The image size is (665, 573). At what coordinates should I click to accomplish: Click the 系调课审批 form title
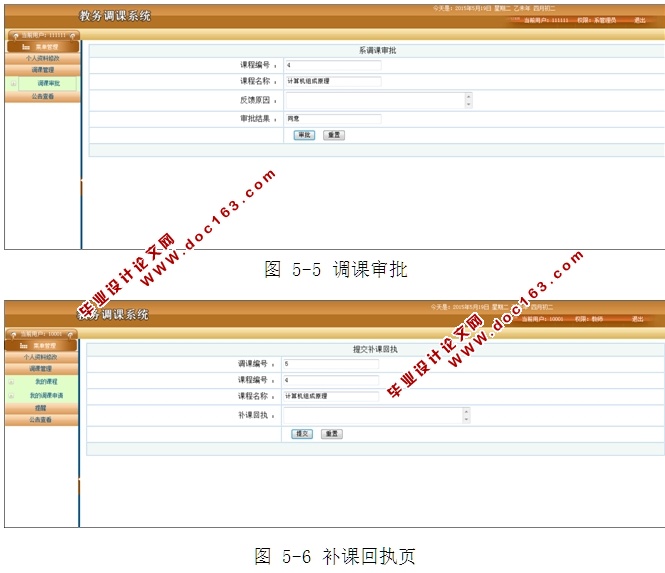377,50
